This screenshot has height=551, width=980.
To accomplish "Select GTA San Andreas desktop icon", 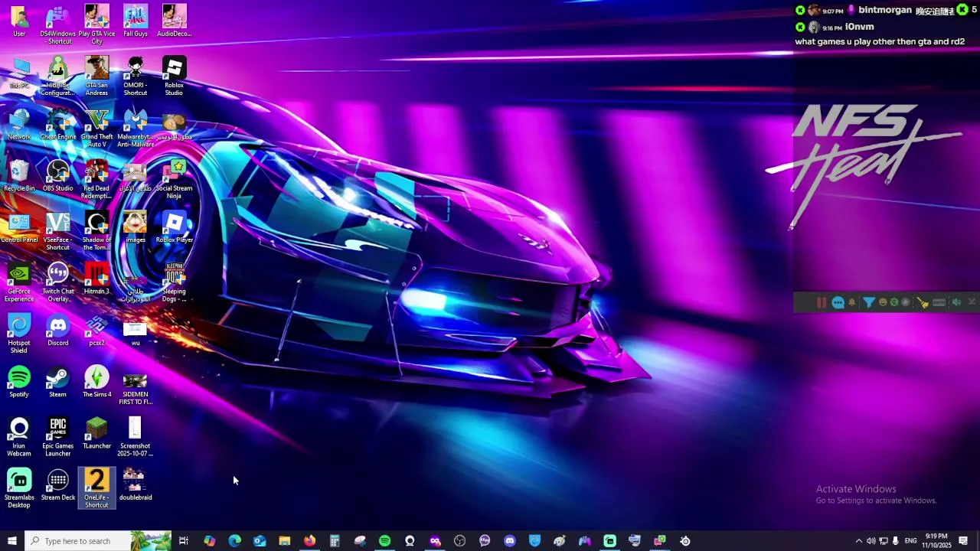I will coord(96,77).
